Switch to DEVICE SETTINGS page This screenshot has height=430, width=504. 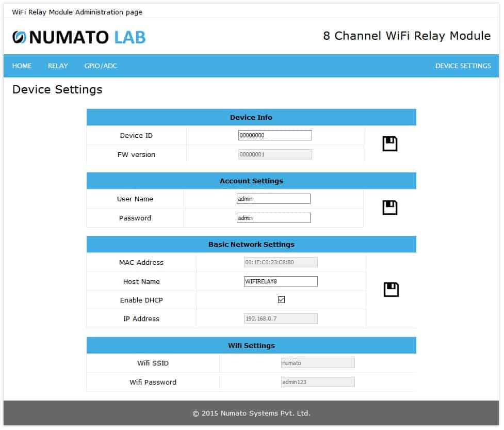(x=462, y=66)
